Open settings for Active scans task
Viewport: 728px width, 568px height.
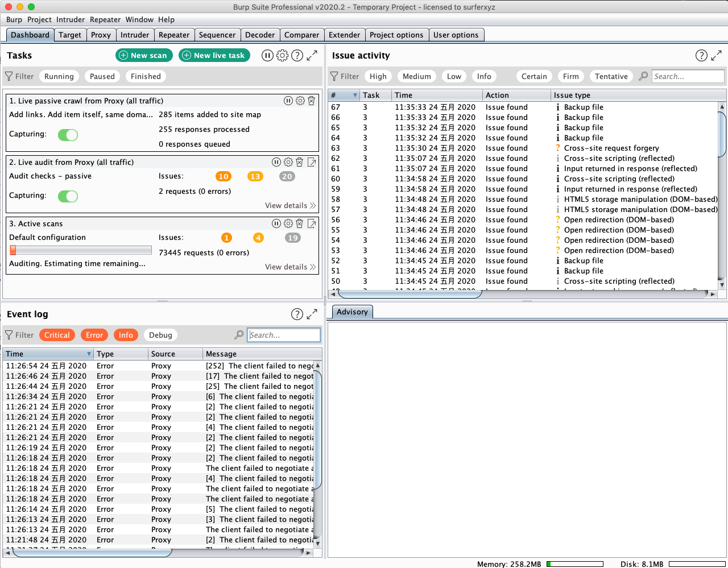pos(288,223)
